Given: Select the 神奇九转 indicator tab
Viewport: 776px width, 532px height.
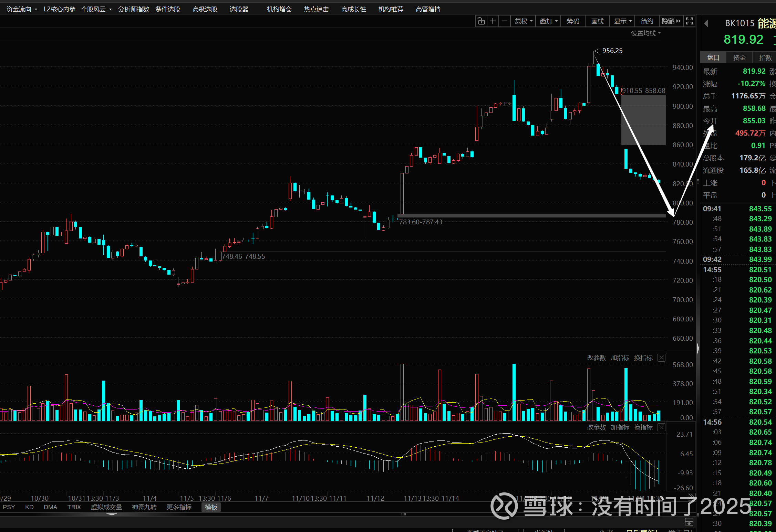Looking at the screenshot, I should [x=144, y=507].
